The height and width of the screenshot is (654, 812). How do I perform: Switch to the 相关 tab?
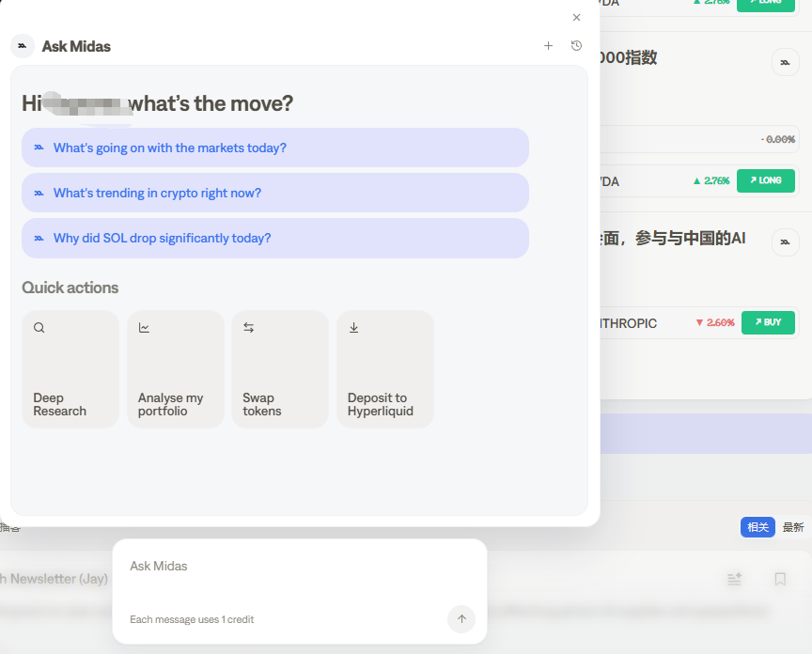pos(757,527)
